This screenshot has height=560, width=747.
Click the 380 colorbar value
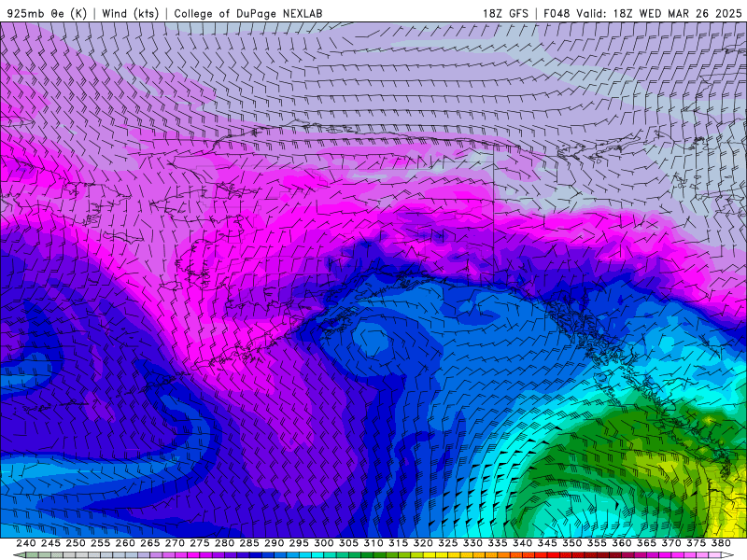tap(721, 543)
